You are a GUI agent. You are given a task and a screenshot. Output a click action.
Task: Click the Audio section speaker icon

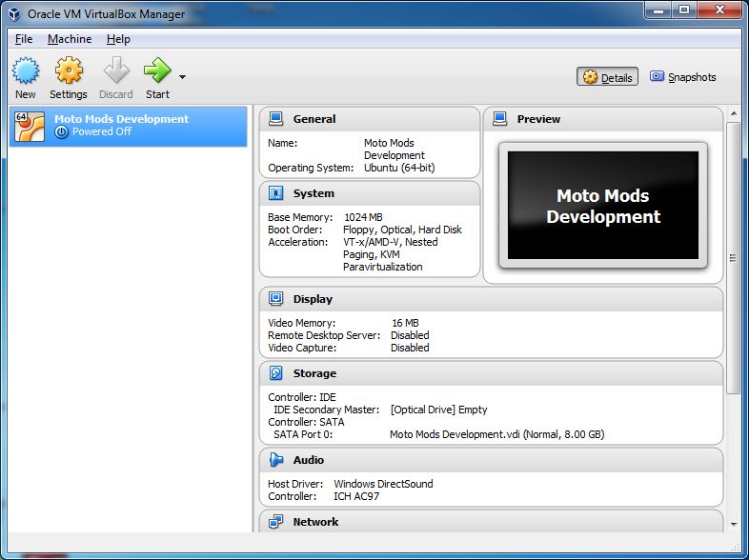[275, 460]
